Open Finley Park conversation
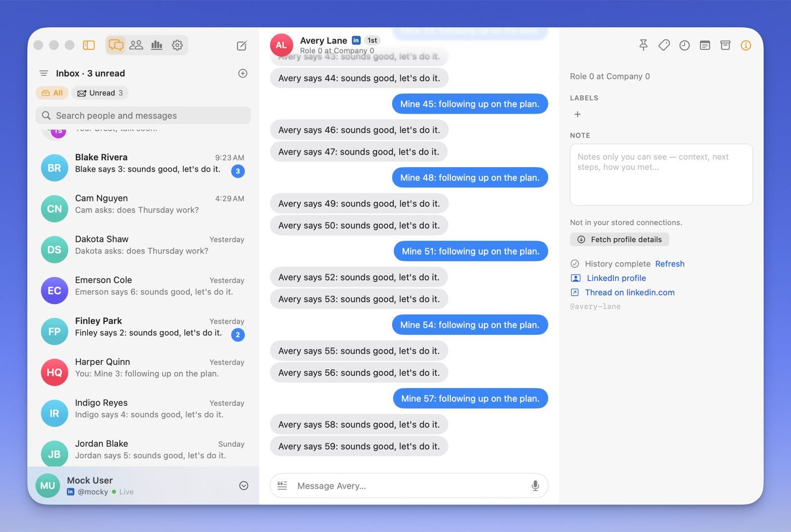The width and height of the screenshot is (791, 532). (x=143, y=331)
